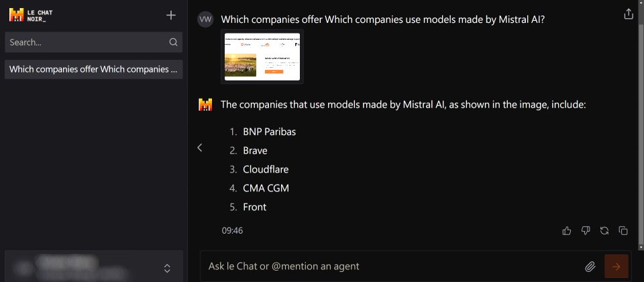Attach a file with the paperclip icon
The width and height of the screenshot is (644, 282).
[x=590, y=267]
